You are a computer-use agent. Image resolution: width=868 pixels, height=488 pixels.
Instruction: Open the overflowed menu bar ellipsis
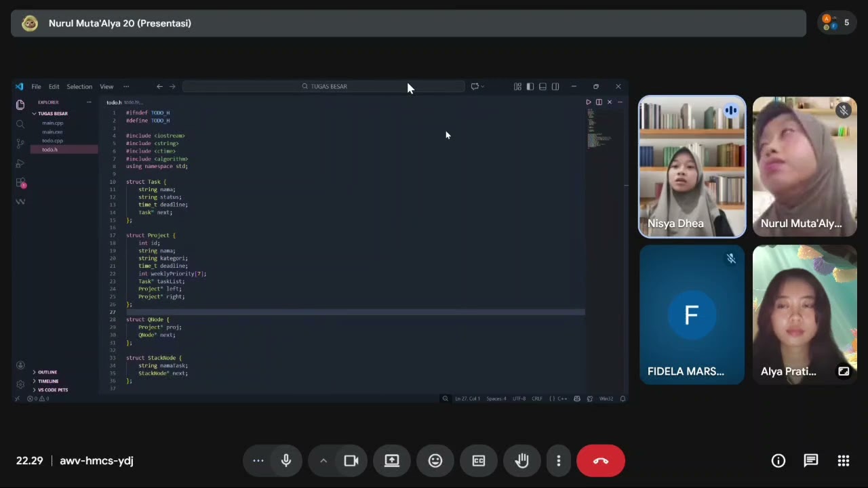click(x=125, y=87)
